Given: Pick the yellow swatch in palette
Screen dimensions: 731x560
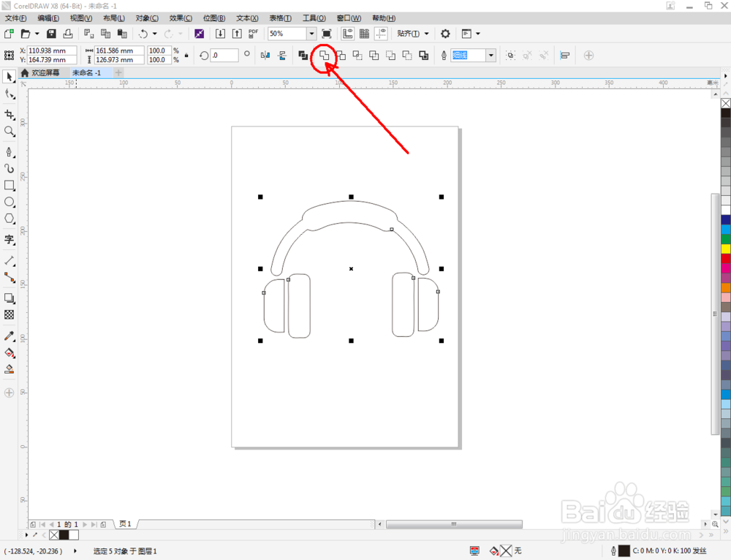Looking at the screenshot, I should (726, 249).
